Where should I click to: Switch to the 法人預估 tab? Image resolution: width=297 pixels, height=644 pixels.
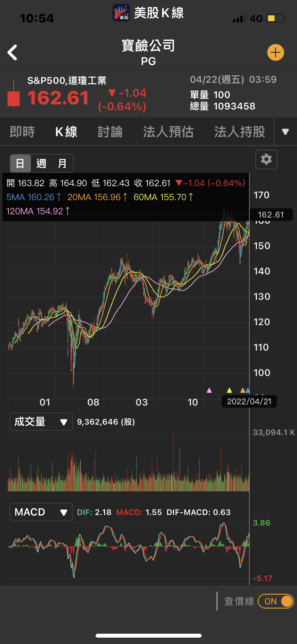click(x=168, y=132)
